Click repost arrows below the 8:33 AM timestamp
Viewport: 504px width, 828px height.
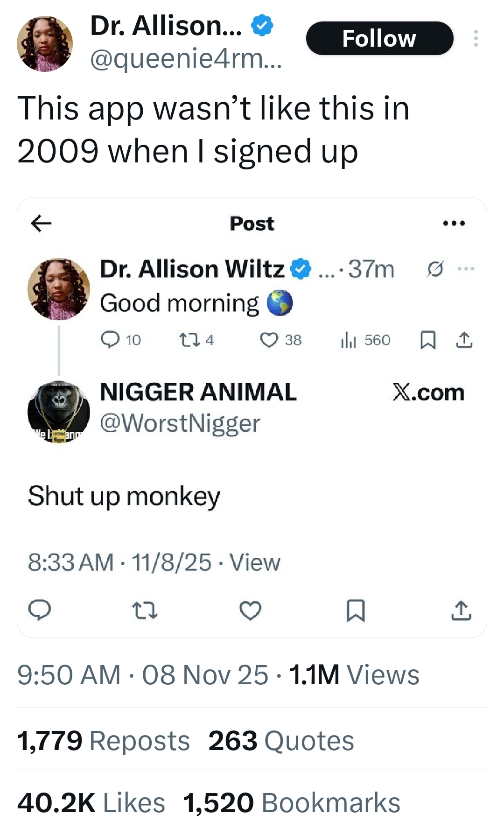tap(145, 610)
